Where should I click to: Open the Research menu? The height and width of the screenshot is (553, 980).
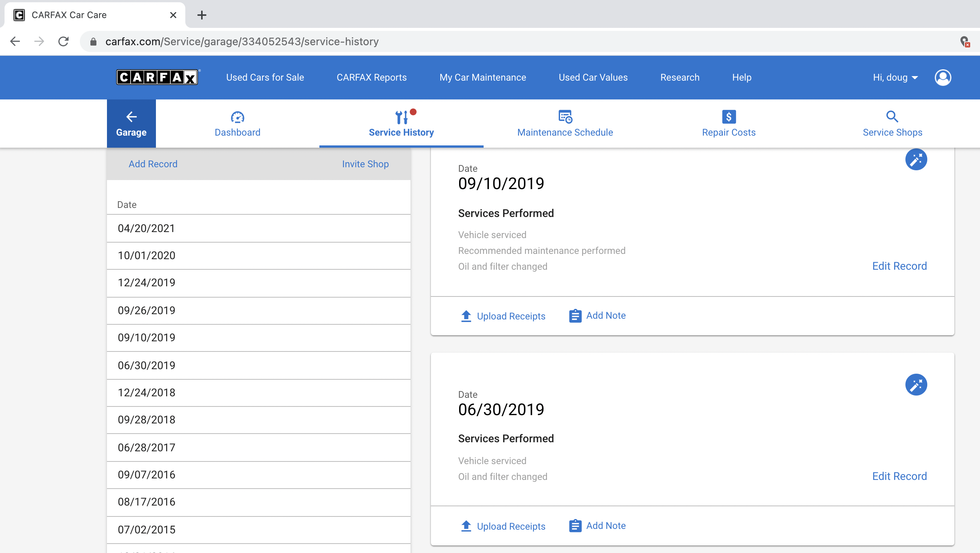[x=679, y=78]
